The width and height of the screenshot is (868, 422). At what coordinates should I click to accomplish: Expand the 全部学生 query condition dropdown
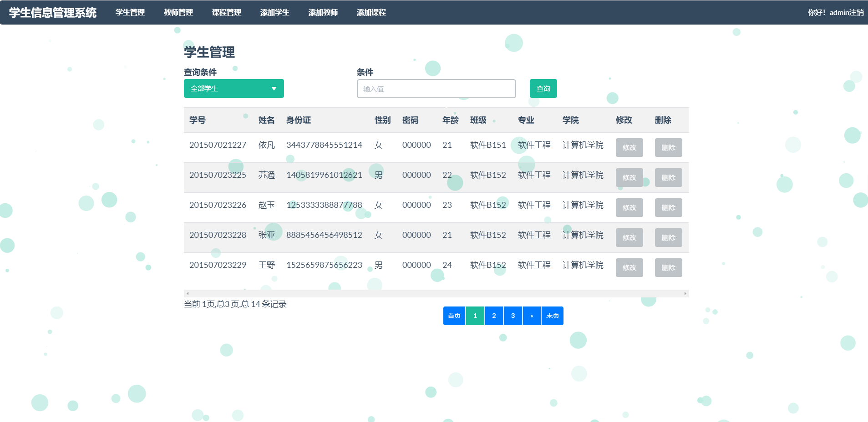pos(234,88)
